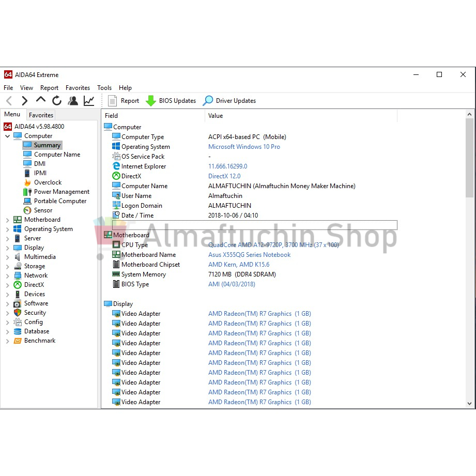Click the AMI (04/03/2018) BIOS link
476x476 pixels.
[x=232, y=284]
